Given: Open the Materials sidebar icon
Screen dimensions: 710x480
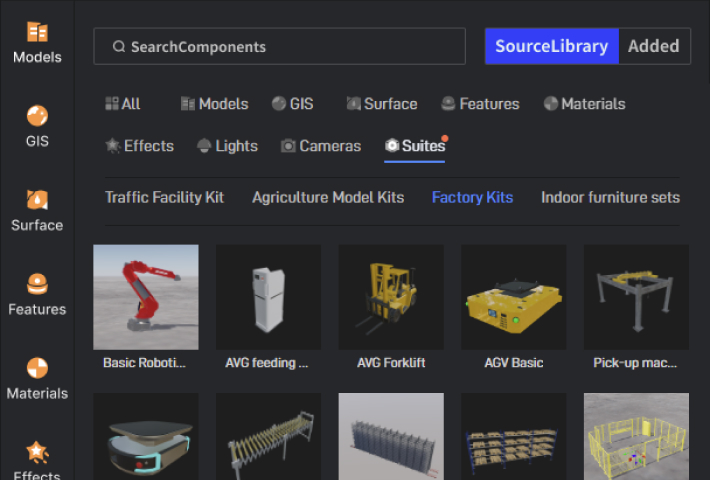Looking at the screenshot, I should coord(37,368).
